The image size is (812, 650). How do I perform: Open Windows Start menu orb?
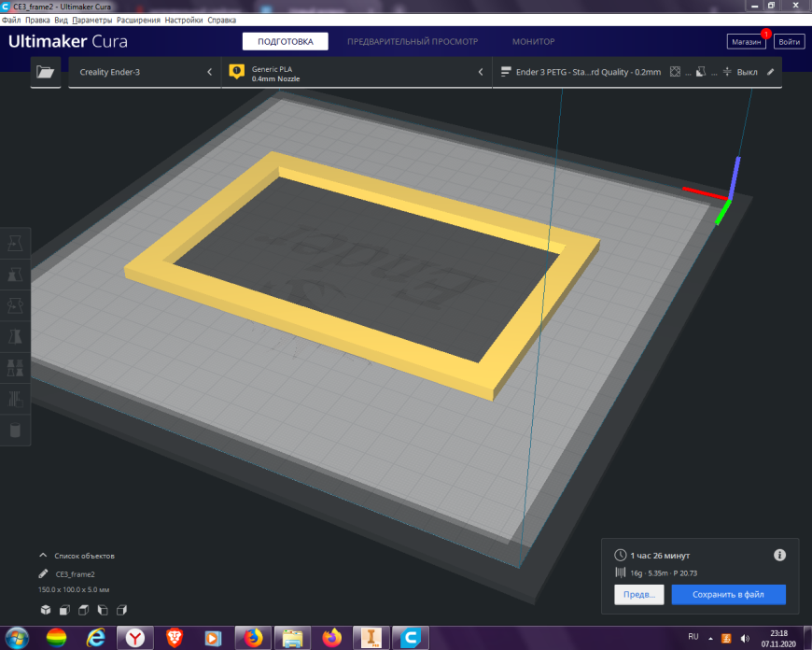coord(17,638)
